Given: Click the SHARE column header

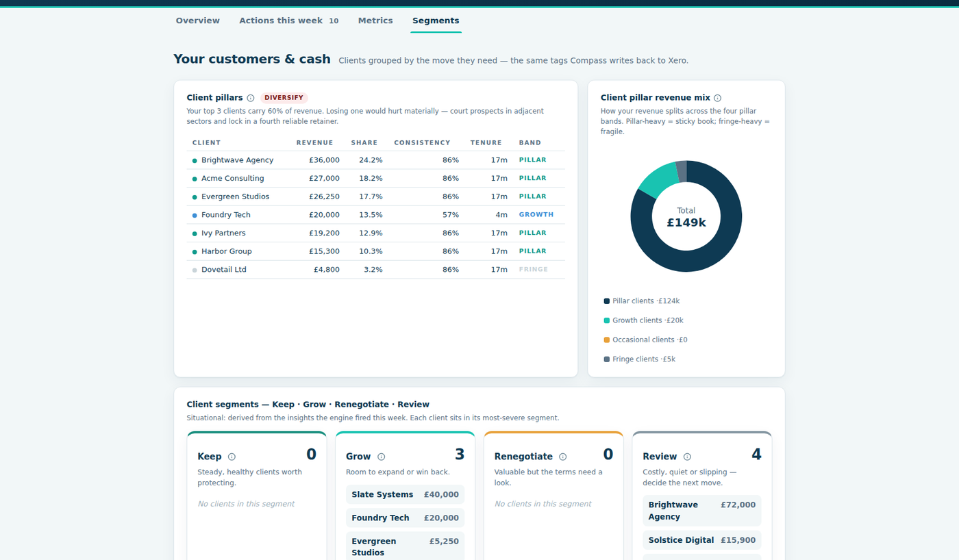Looking at the screenshot, I should click(x=364, y=143).
